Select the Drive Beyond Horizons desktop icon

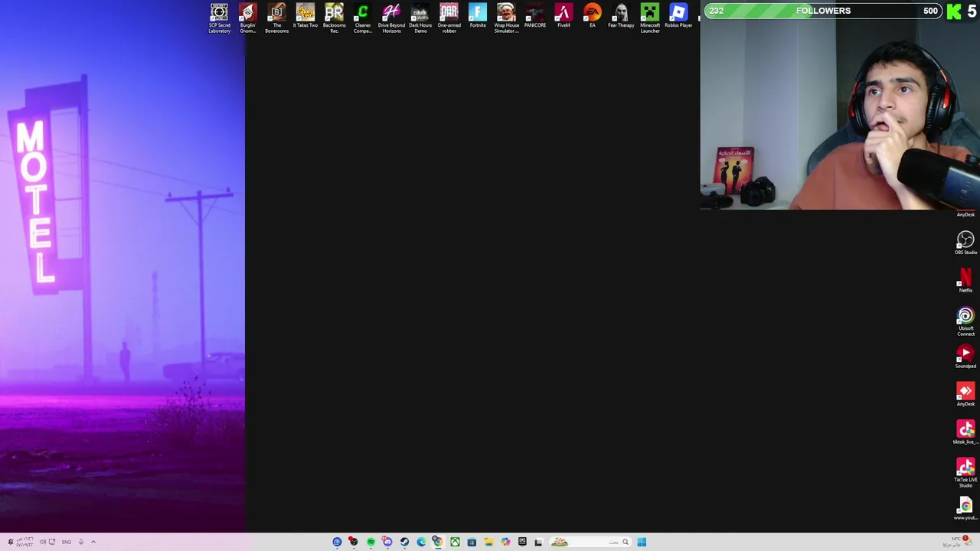click(391, 18)
